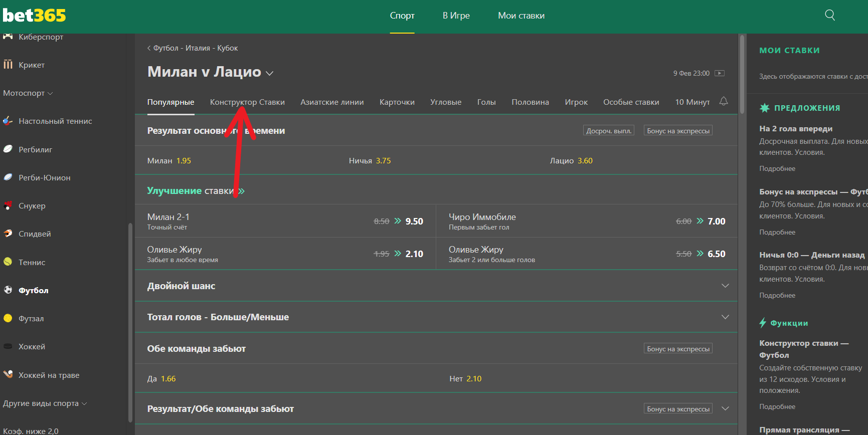
Task: Bet on Милан at 1.95
Action: click(x=236, y=160)
